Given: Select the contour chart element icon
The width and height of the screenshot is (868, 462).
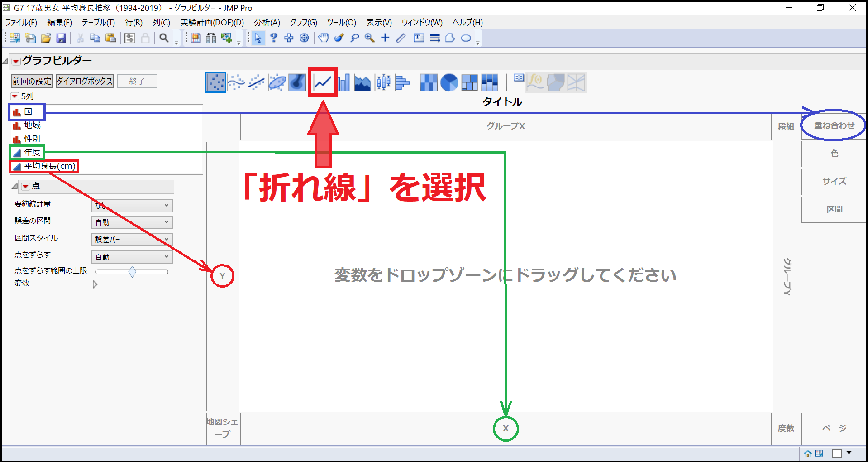Looking at the screenshot, I should [297, 82].
